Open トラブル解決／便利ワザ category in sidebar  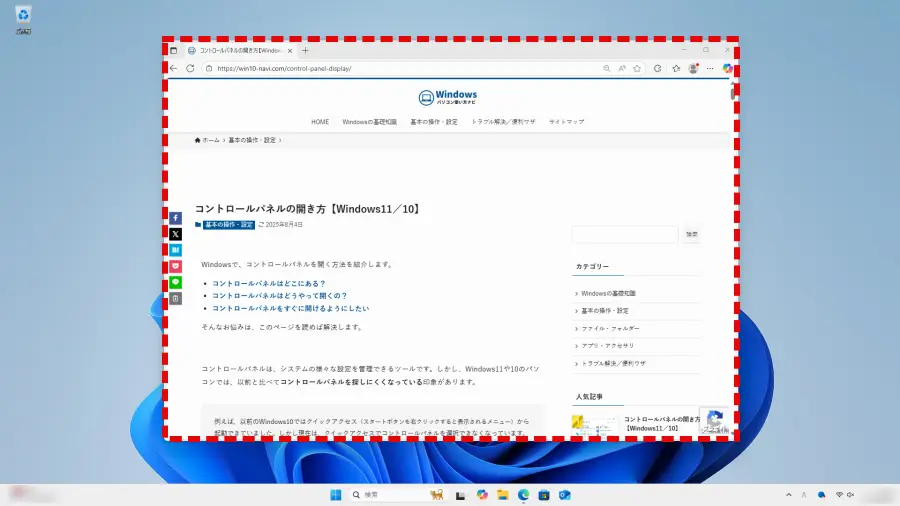(613, 364)
